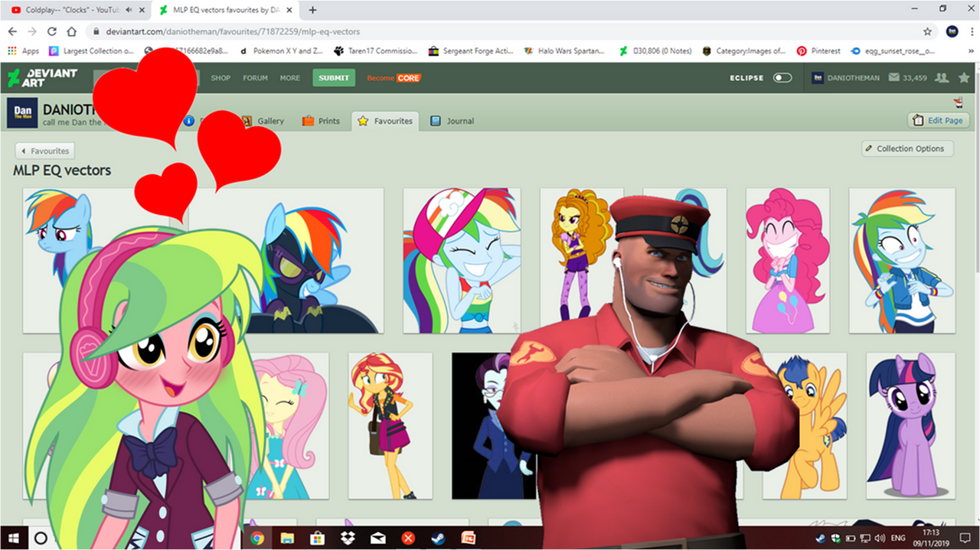Click the browser back arrow

pos(12,31)
